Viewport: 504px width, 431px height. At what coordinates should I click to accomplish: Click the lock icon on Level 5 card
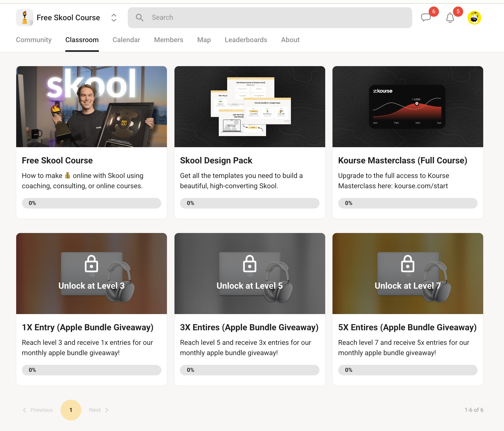(x=250, y=264)
